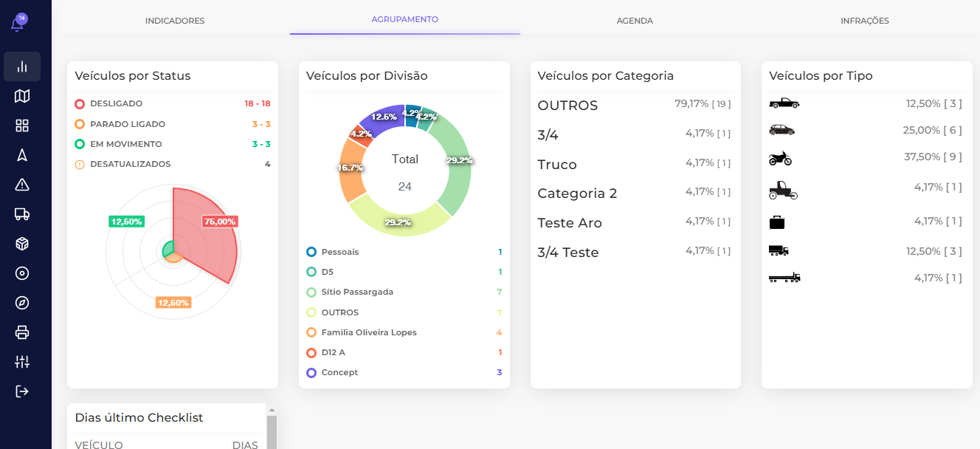The image size is (980, 449).
Task: Open the sliders settings icon
Action: click(22, 362)
